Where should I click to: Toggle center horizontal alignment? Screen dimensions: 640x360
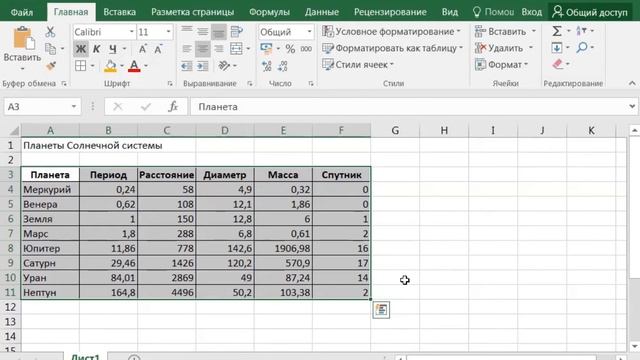203,49
